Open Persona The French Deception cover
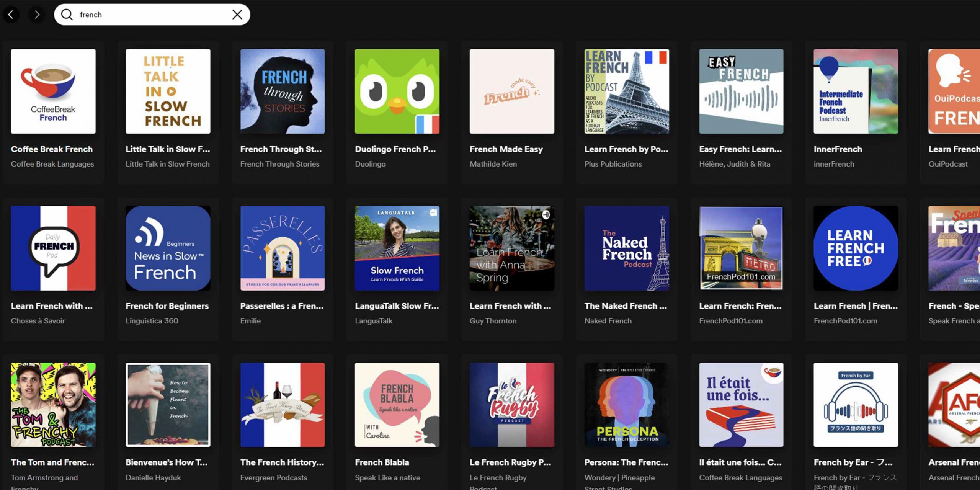The image size is (980, 490). 627,405
